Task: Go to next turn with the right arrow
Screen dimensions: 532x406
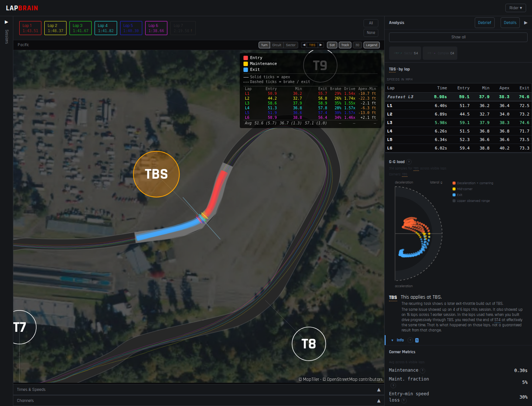Action: point(321,45)
